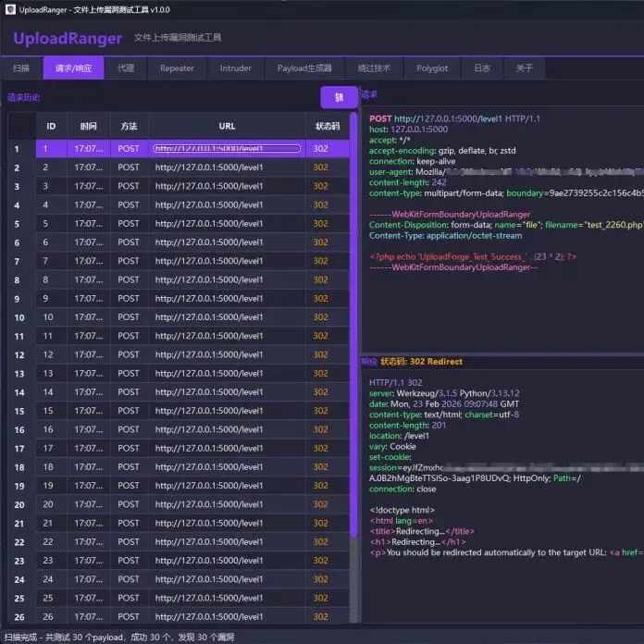Select the ID cell reading 17
Viewport: 644px width, 644px height.
[x=51, y=449]
